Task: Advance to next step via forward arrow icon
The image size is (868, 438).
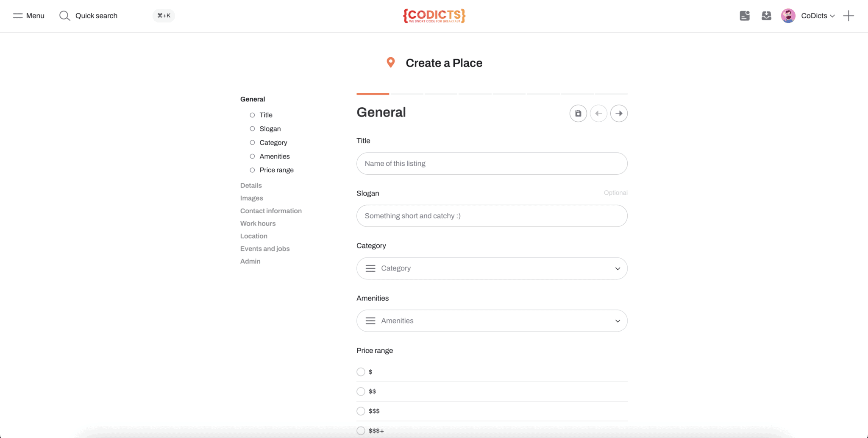Action: (619, 113)
